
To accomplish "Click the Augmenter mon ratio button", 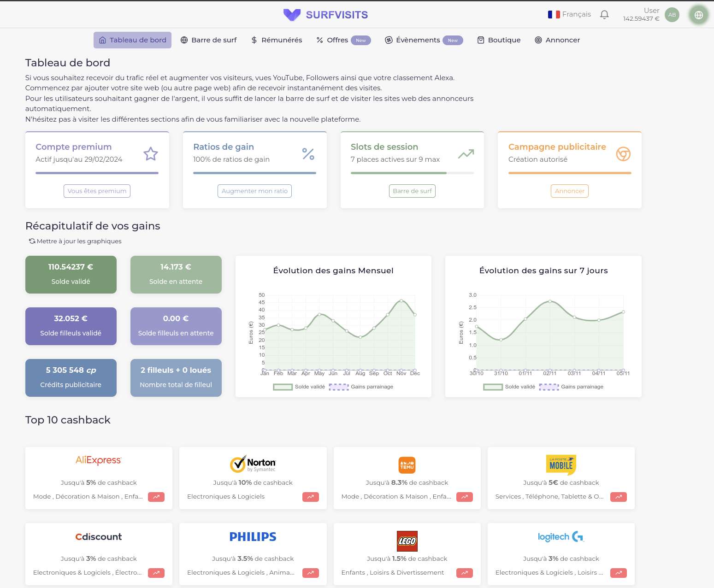I will click(254, 191).
